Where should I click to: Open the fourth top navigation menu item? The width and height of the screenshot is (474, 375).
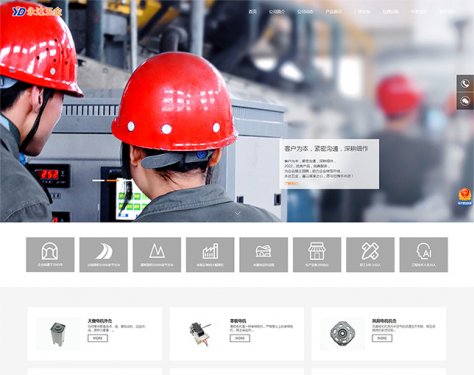(333, 12)
